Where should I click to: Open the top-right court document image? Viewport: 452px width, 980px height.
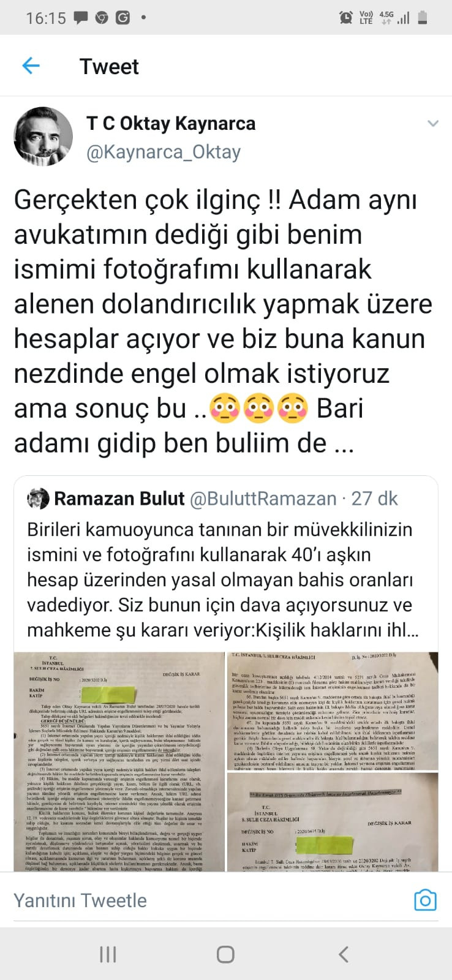(333, 710)
